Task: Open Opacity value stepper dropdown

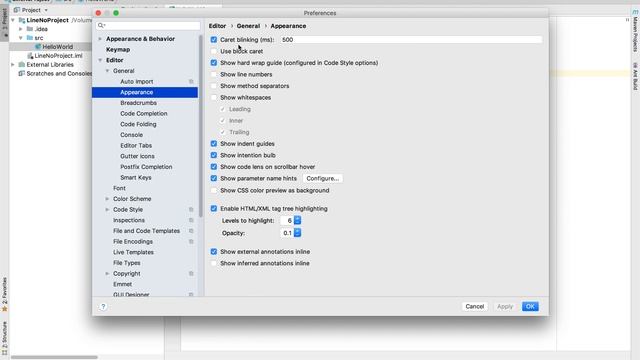Action: click(298, 233)
